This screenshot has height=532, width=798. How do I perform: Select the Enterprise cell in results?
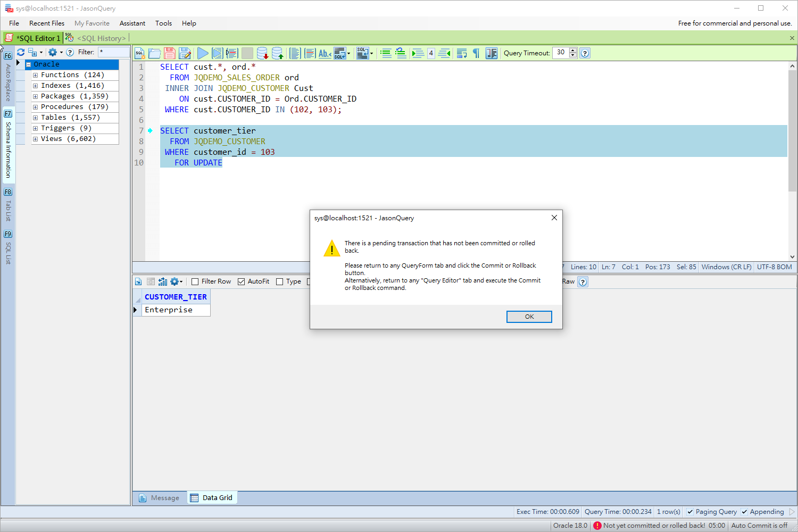(x=176, y=310)
